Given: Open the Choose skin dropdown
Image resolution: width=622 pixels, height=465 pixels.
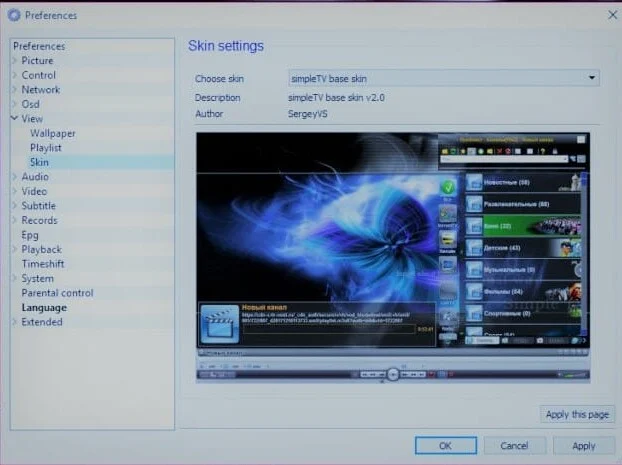Looking at the screenshot, I should coord(443,78).
